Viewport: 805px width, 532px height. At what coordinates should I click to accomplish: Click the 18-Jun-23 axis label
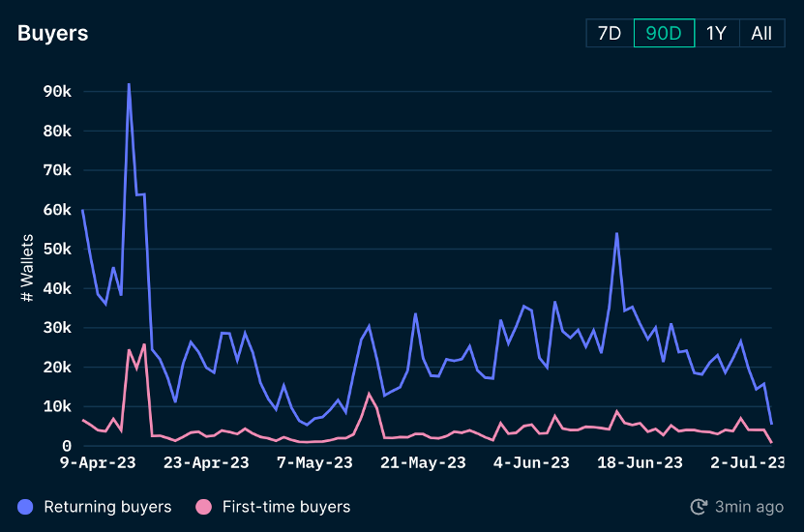[640, 462]
